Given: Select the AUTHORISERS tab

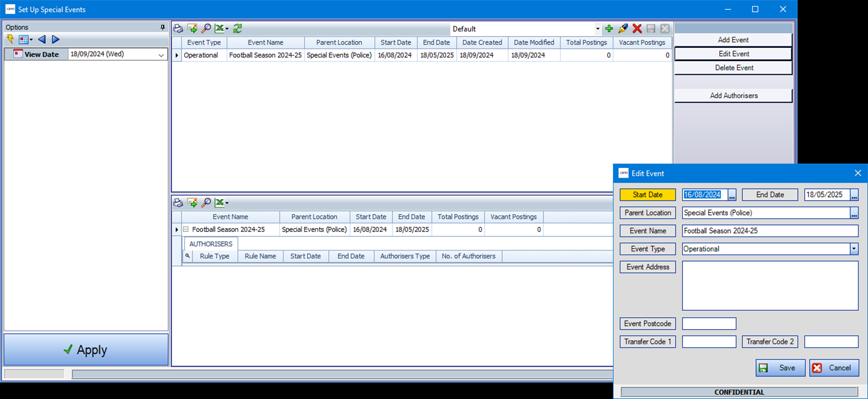Looking at the screenshot, I should point(211,244).
